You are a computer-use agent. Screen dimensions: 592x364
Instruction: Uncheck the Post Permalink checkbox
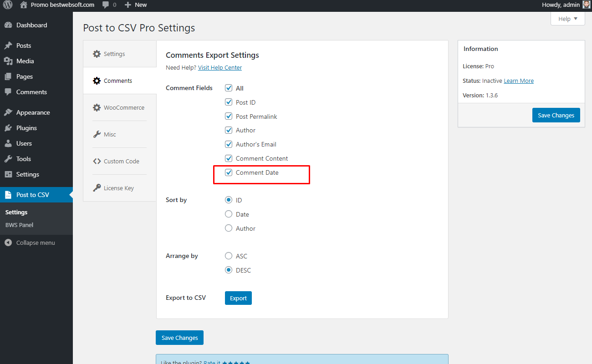pos(229,116)
